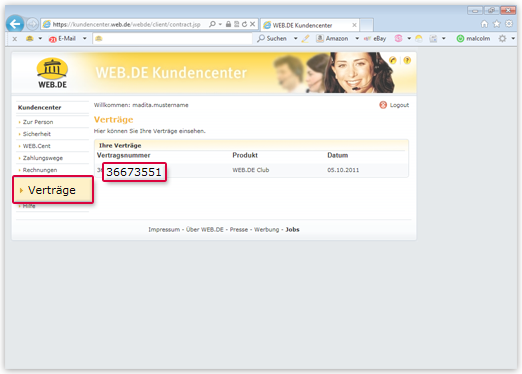522x374 pixels.
Task: Open Amazon toolbar shortcut
Action: [x=332, y=39]
